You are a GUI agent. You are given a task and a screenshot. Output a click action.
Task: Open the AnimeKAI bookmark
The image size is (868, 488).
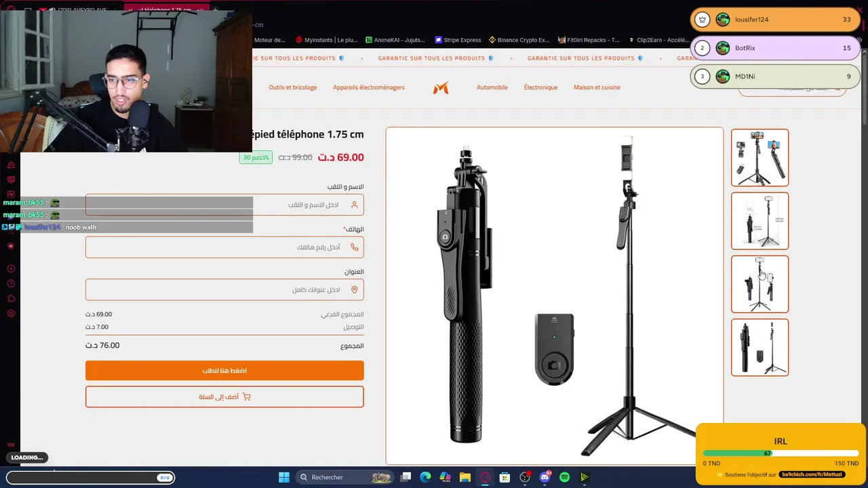point(395,40)
